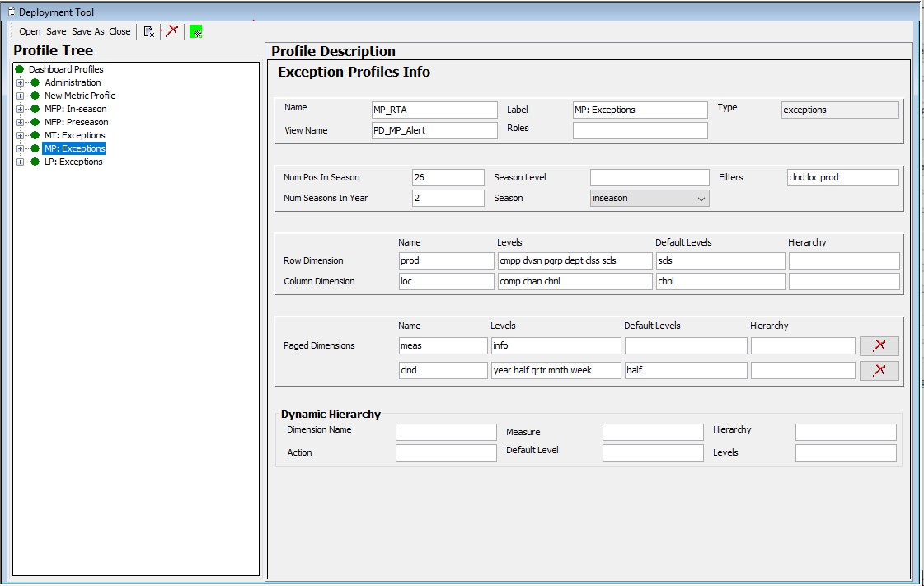Click the new profile document icon in toolbar

tap(149, 32)
